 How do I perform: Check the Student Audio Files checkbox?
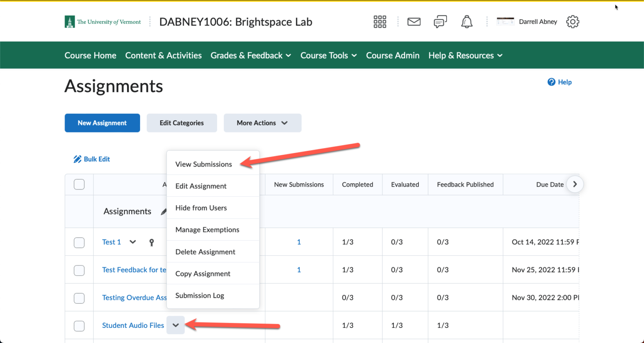point(79,326)
